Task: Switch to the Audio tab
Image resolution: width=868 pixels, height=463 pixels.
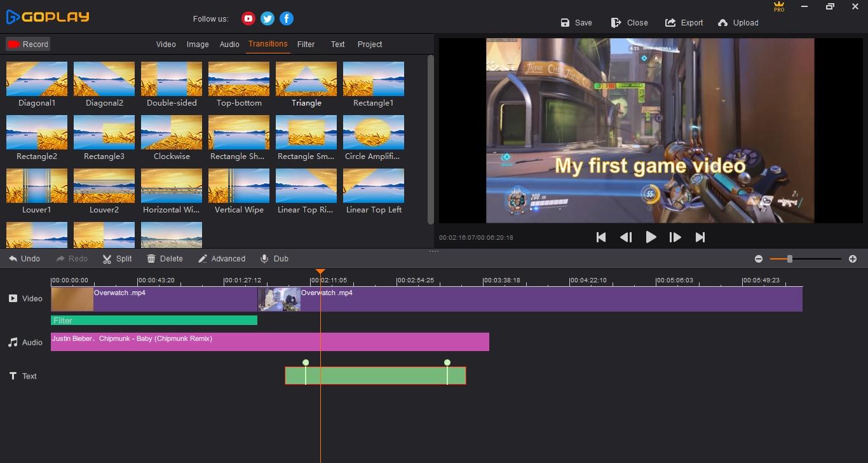Action: 229,44
